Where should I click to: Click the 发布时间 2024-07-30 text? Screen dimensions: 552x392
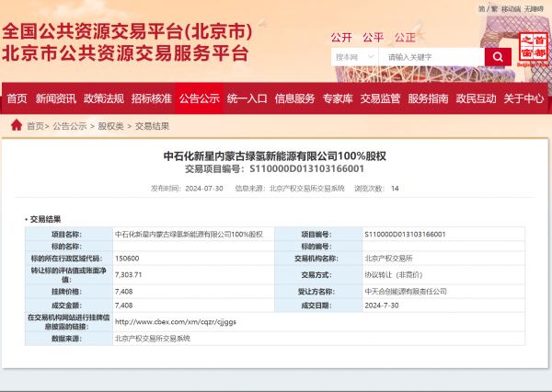tap(187, 189)
